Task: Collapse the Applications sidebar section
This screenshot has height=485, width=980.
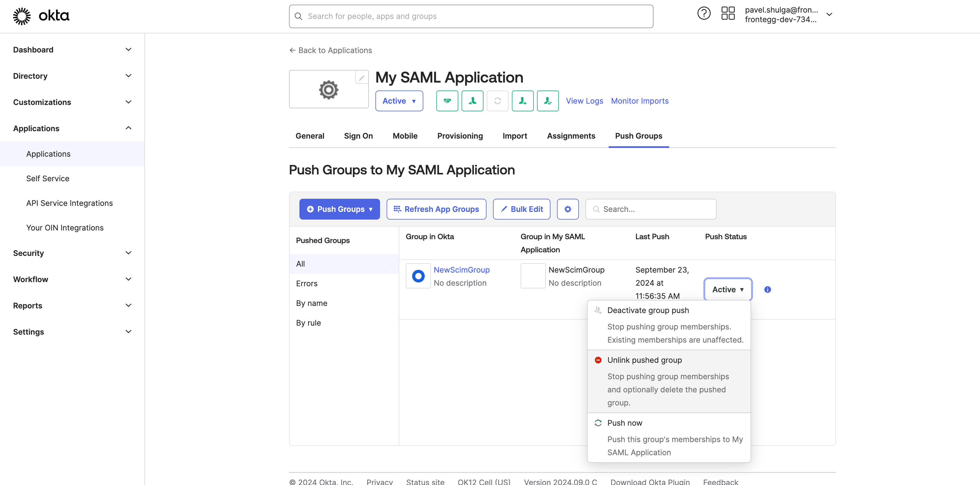Action: pyautogui.click(x=72, y=128)
